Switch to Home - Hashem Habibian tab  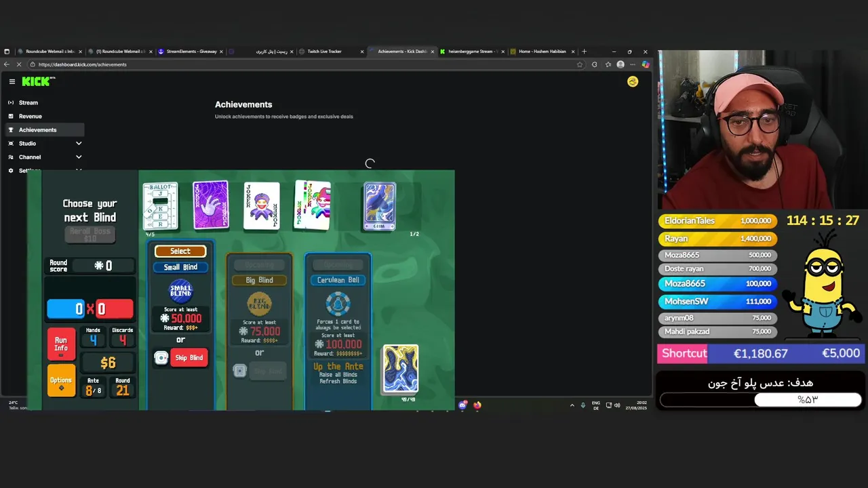point(543,52)
